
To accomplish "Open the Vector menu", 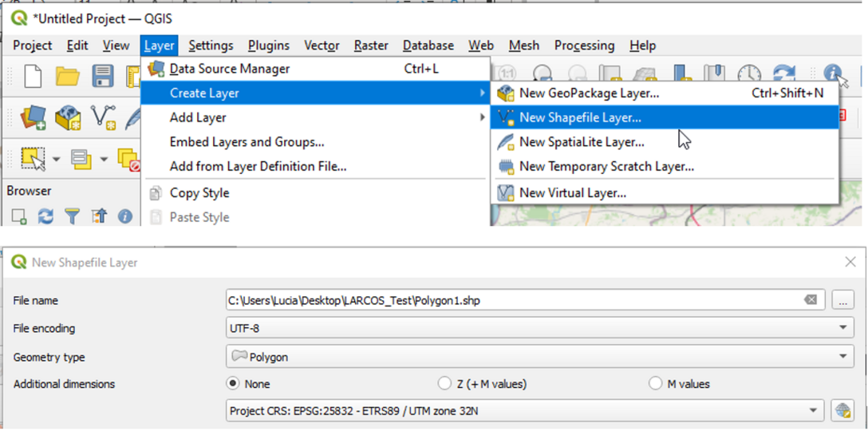I will tap(322, 45).
